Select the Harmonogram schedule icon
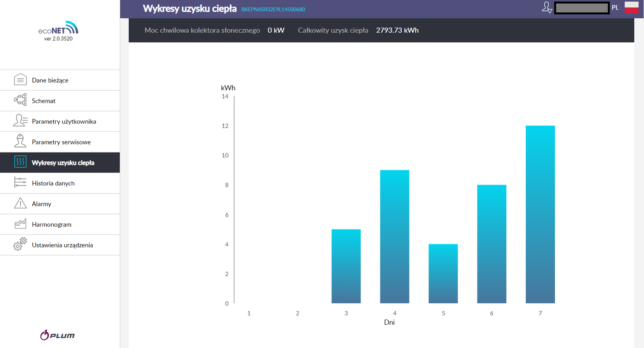 click(x=20, y=224)
